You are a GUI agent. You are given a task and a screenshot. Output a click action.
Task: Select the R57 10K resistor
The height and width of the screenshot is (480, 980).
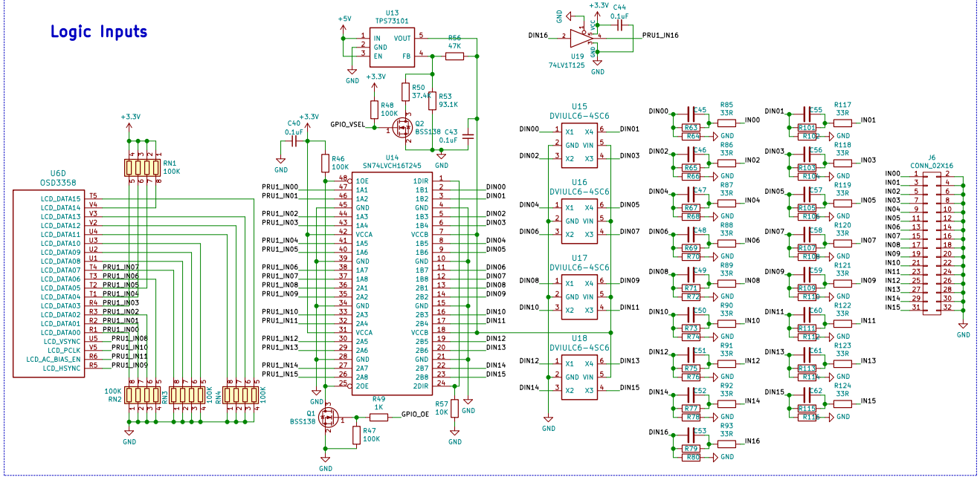455,408
